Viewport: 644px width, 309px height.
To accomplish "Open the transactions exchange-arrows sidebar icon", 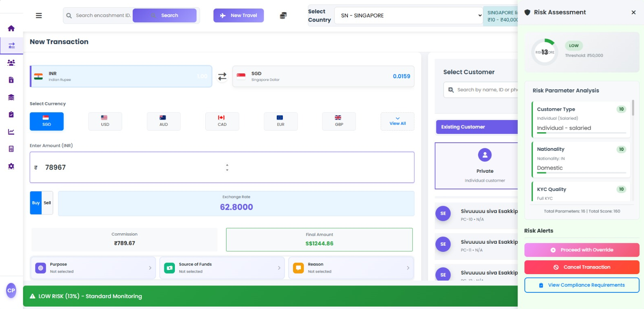I will pos(11,45).
